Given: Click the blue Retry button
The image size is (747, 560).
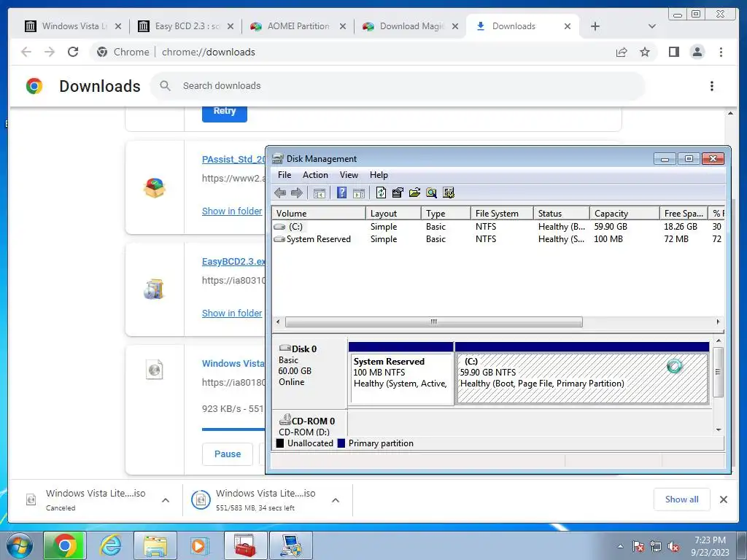Looking at the screenshot, I should click(225, 112).
